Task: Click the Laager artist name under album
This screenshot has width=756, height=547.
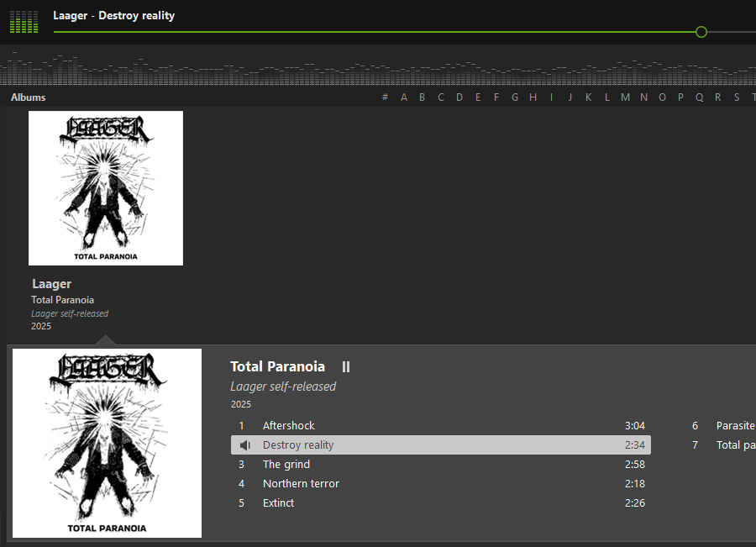Action: pyautogui.click(x=51, y=284)
